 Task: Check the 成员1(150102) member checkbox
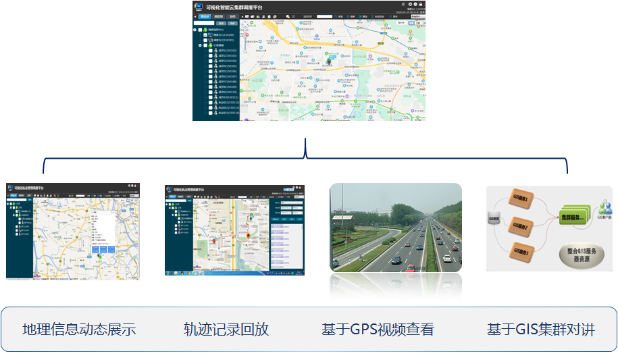[211, 51]
